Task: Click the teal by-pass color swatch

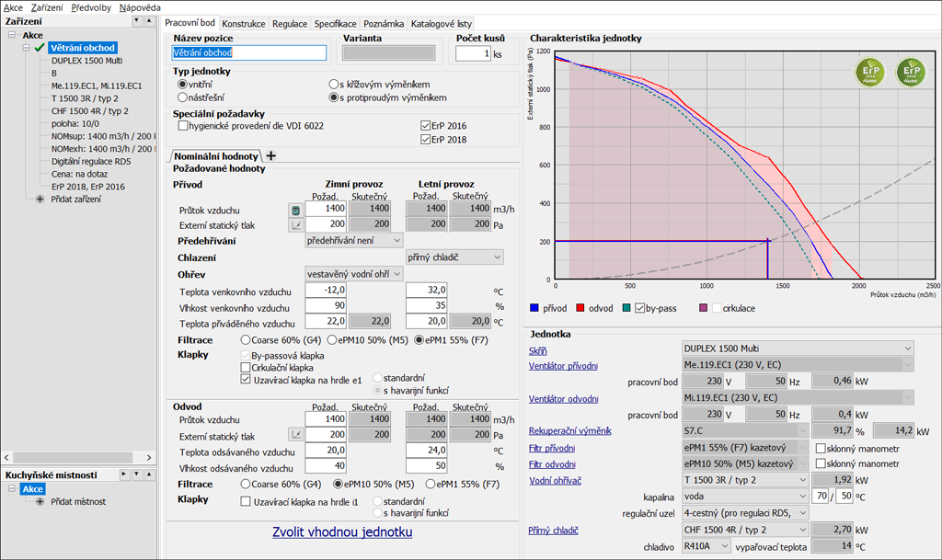Action: [626, 308]
